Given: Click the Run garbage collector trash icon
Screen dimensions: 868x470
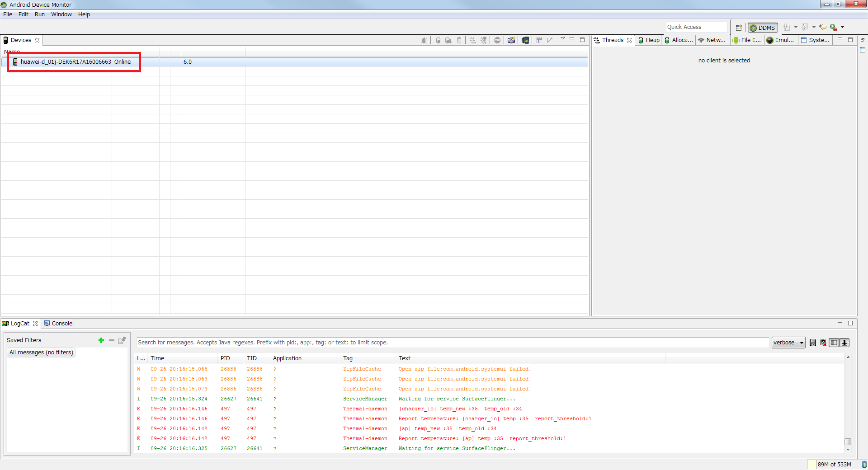Looking at the screenshot, I should pos(864,464).
